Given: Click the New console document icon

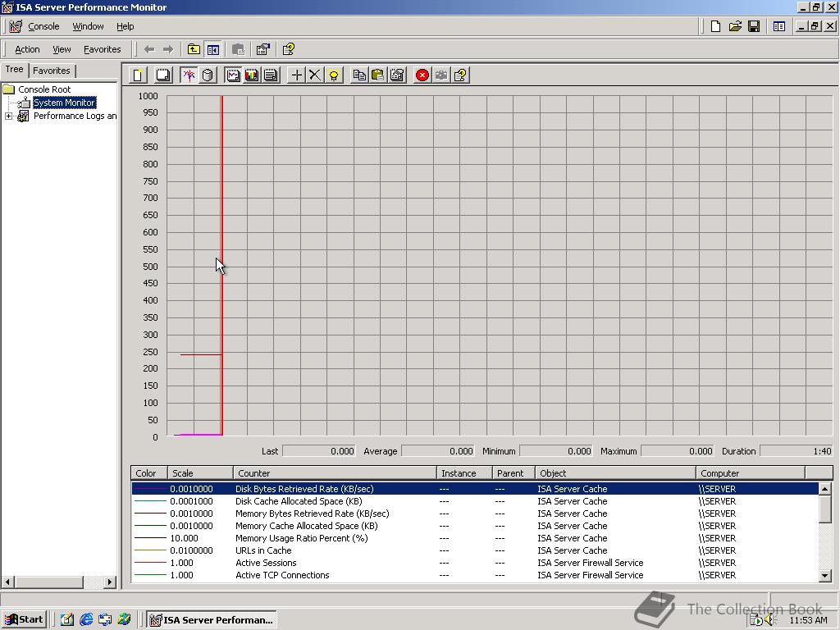Looking at the screenshot, I should pyautogui.click(x=715, y=26).
